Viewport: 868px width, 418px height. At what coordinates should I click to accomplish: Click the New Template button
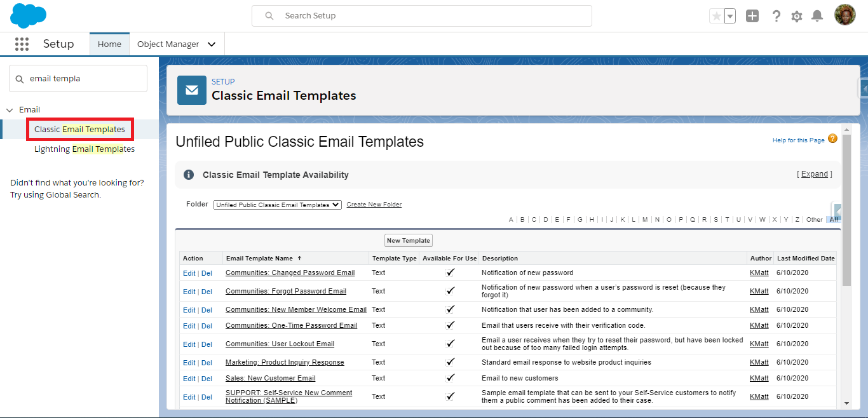pyautogui.click(x=409, y=241)
